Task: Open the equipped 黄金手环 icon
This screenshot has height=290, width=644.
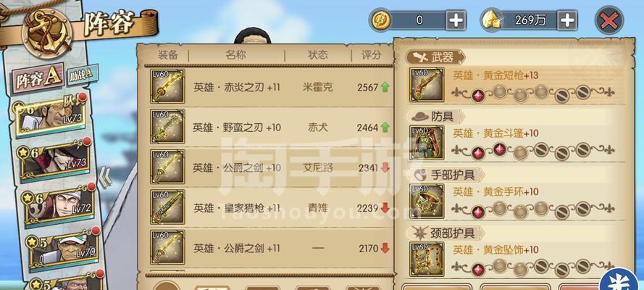Action: click(427, 201)
